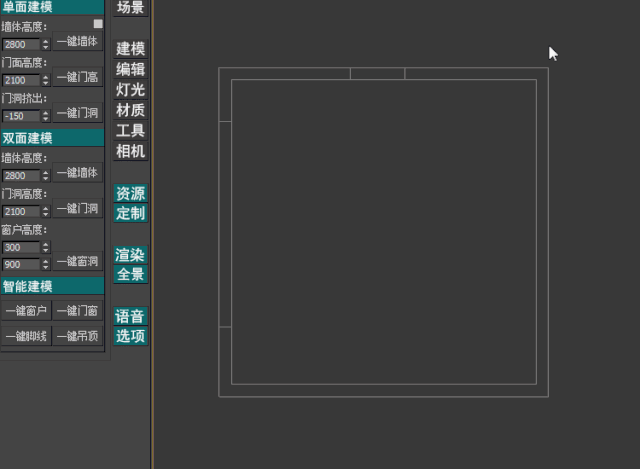Collapse the 单面建模 section header
The width and height of the screenshot is (640, 469).
pos(52,7)
